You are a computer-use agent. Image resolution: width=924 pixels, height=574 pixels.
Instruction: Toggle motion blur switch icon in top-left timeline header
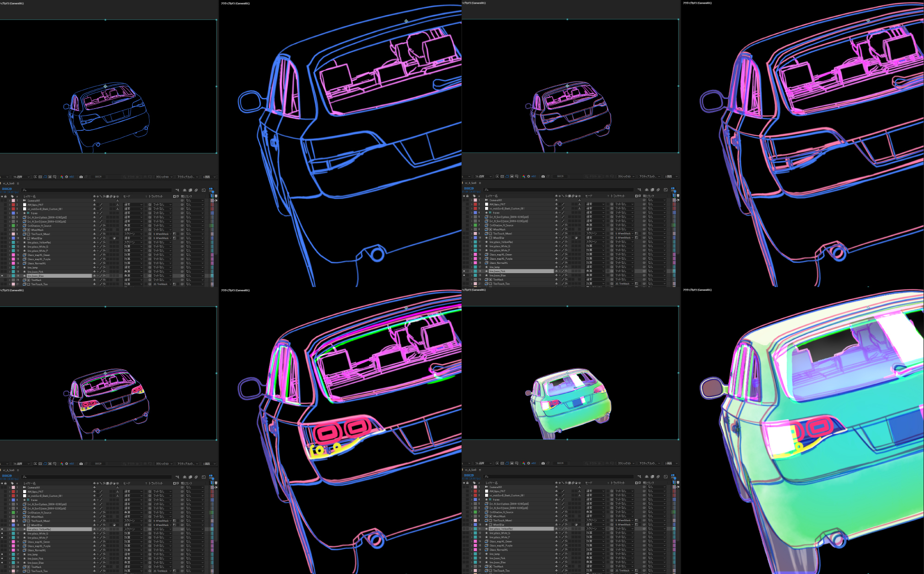point(196,190)
